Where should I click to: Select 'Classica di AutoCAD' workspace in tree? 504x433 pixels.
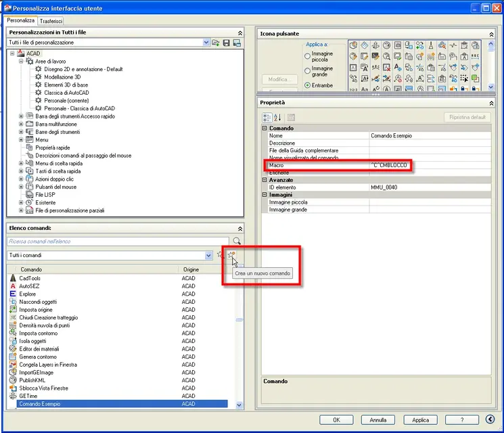click(66, 93)
